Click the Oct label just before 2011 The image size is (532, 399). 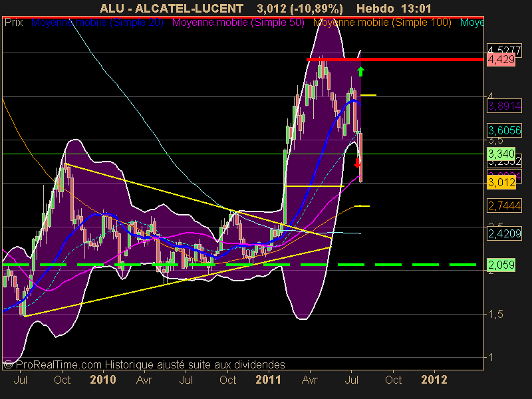(x=227, y=380)
